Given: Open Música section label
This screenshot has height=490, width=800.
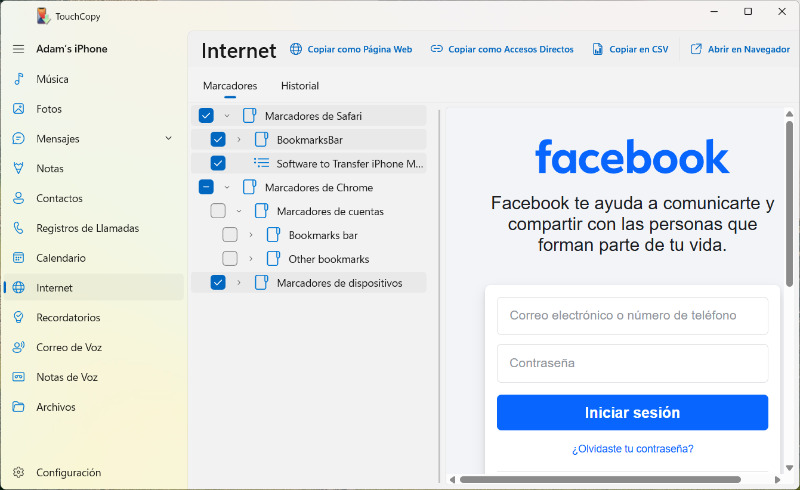Looking at the screenshot, I should coord(52,79).
